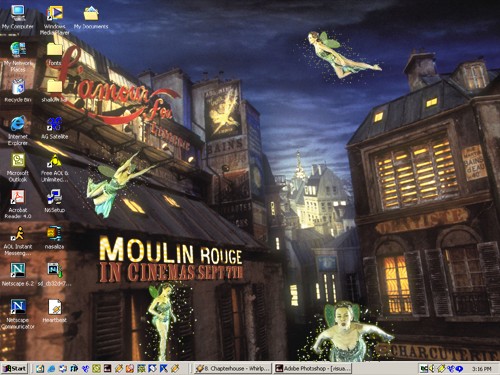500x375 pixels.
Task: Select the My Computer desktop icon
Action: 18,17
